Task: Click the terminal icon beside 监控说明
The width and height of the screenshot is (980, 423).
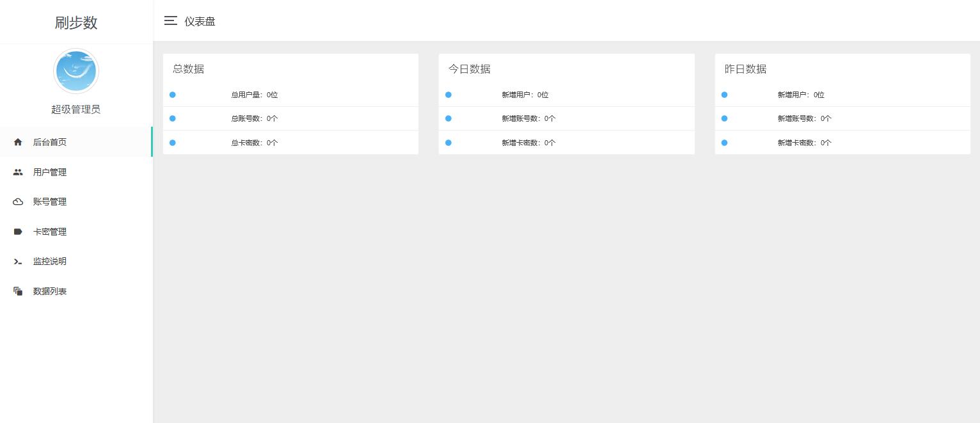Action: click(x=18, y=261)
